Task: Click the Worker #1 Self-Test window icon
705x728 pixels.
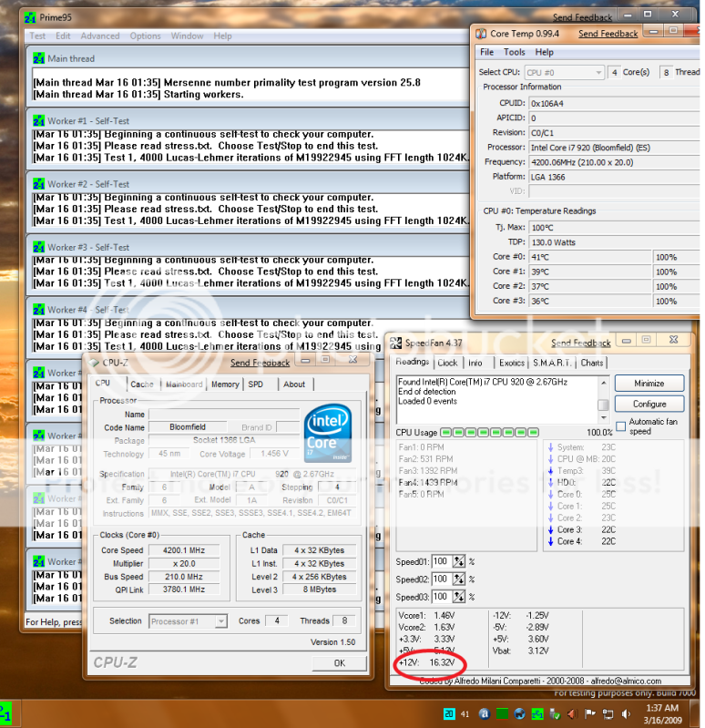Action: coord(38,121)
